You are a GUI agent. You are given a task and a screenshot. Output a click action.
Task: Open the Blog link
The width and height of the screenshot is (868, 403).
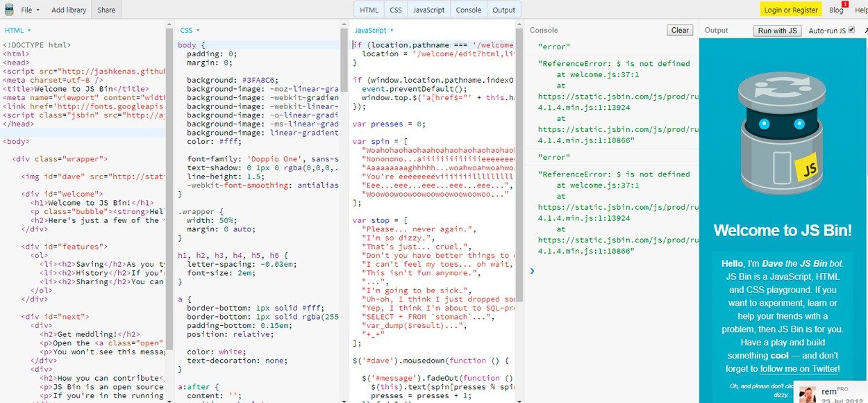[x=836, y=10]
